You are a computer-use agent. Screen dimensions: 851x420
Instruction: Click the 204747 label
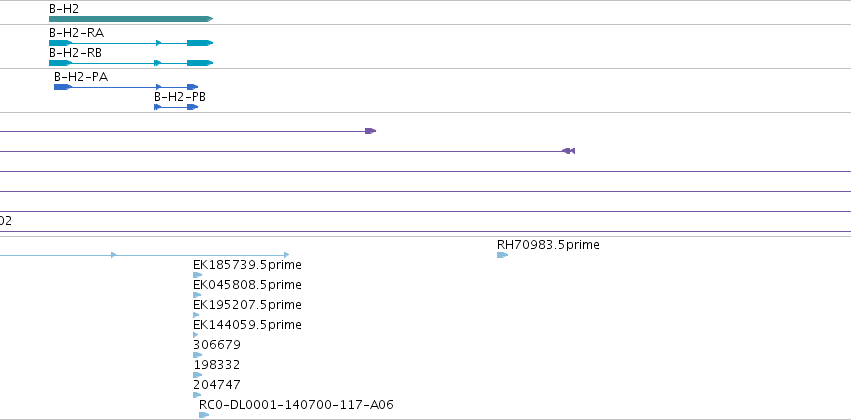[x=217, y=385]
